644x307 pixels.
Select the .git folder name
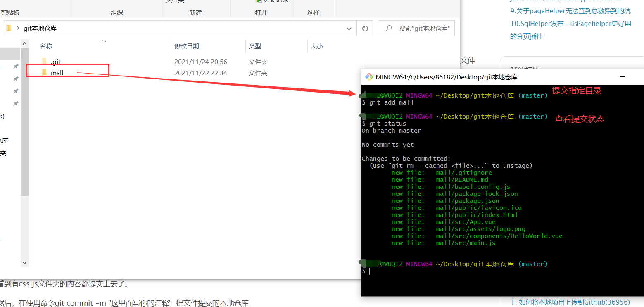tap(56, 62)
